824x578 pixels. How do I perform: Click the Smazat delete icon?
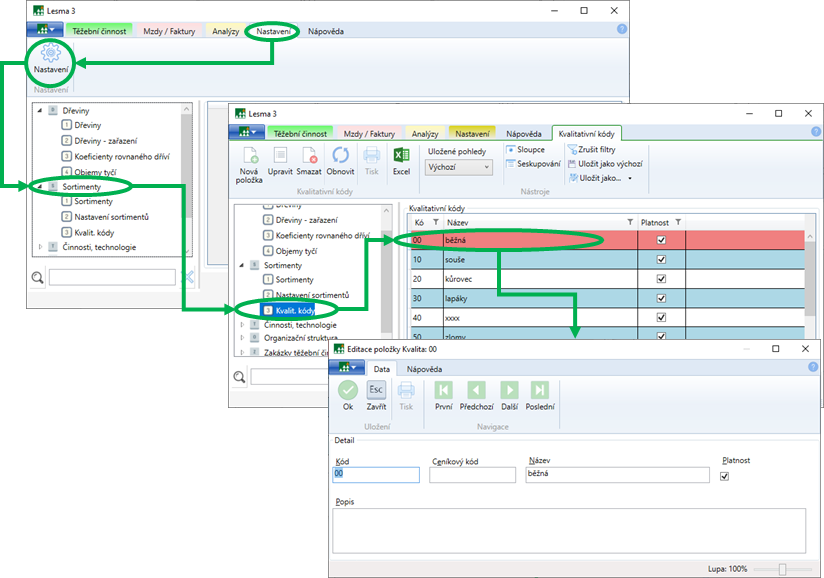310,156
